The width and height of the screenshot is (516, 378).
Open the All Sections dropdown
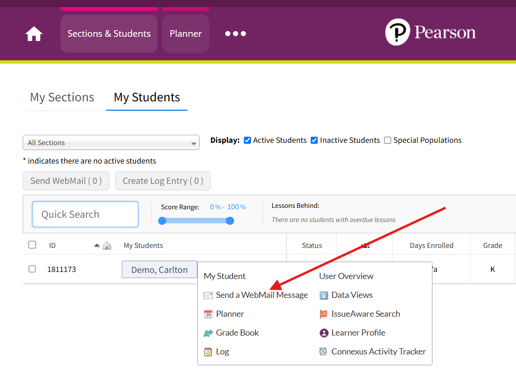[x=111, y=143]
